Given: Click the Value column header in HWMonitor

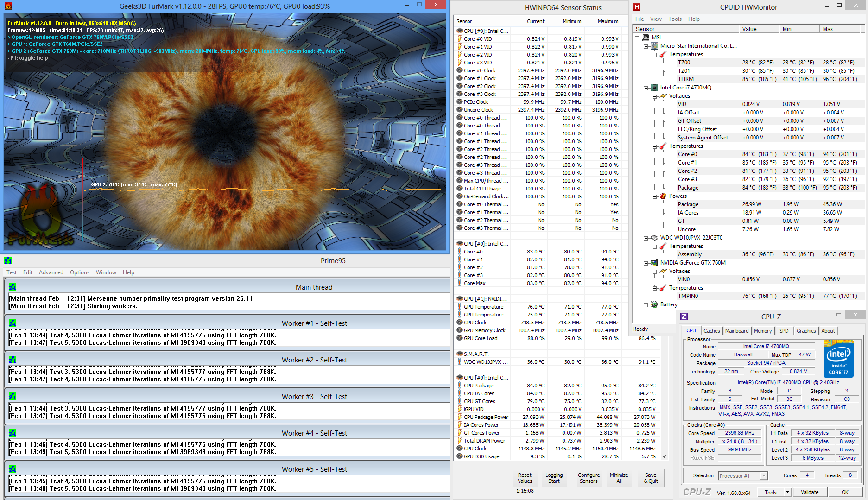Looking at the screenshot, I should (x=759, y=29).
